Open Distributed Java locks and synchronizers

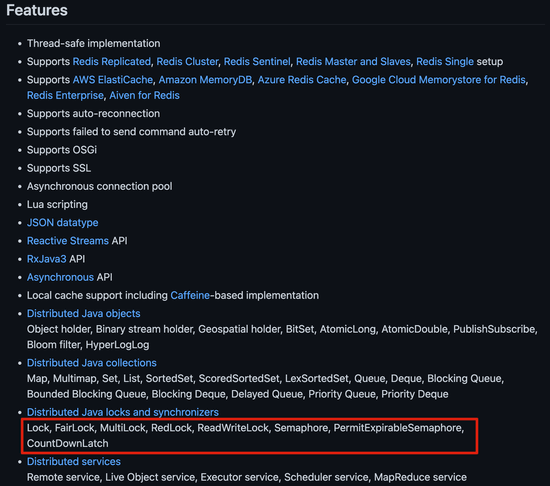tap(123, 412)
